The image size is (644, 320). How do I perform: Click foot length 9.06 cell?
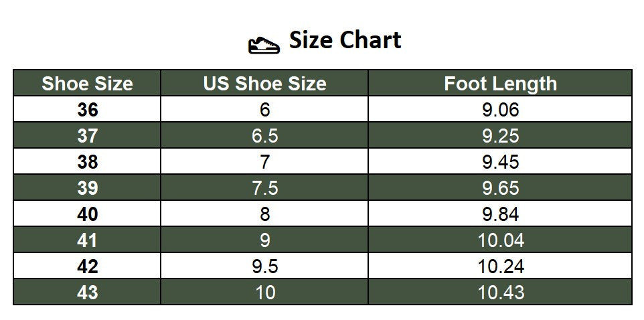[500, 109]
